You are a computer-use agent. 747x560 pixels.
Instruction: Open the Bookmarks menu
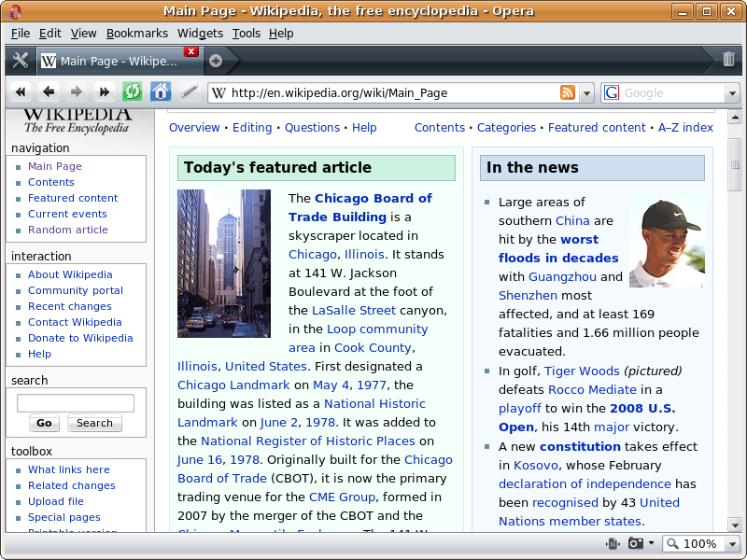137,34
